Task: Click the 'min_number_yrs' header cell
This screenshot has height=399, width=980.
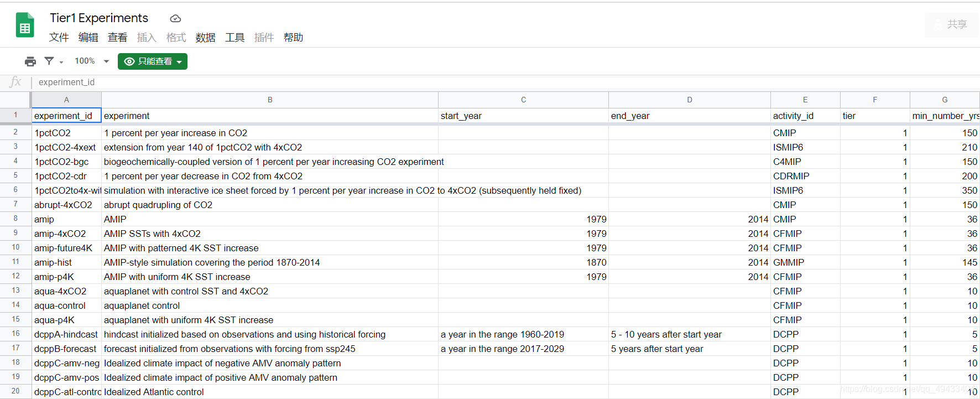Action: [x=945, y=115]
